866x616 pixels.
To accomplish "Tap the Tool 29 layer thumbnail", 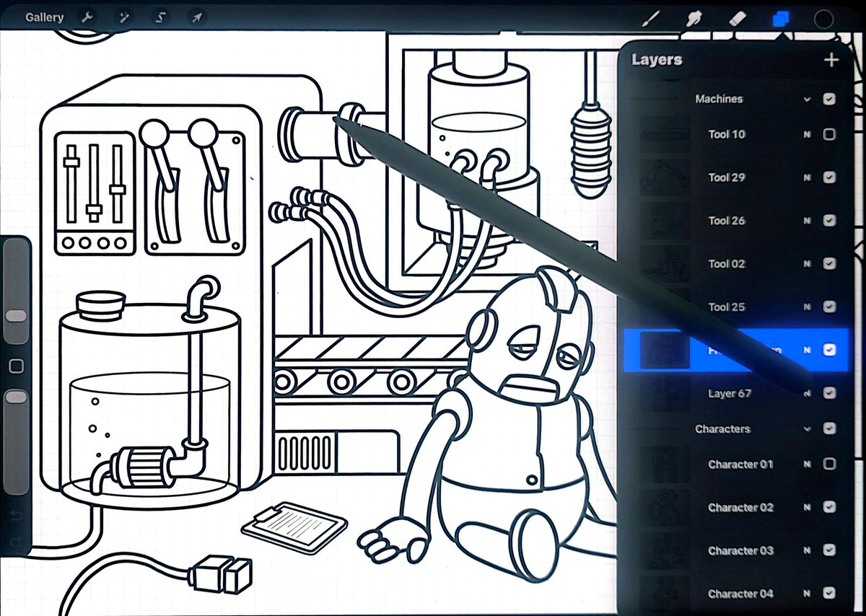I will pyautogui.click(x=665, y=177).
